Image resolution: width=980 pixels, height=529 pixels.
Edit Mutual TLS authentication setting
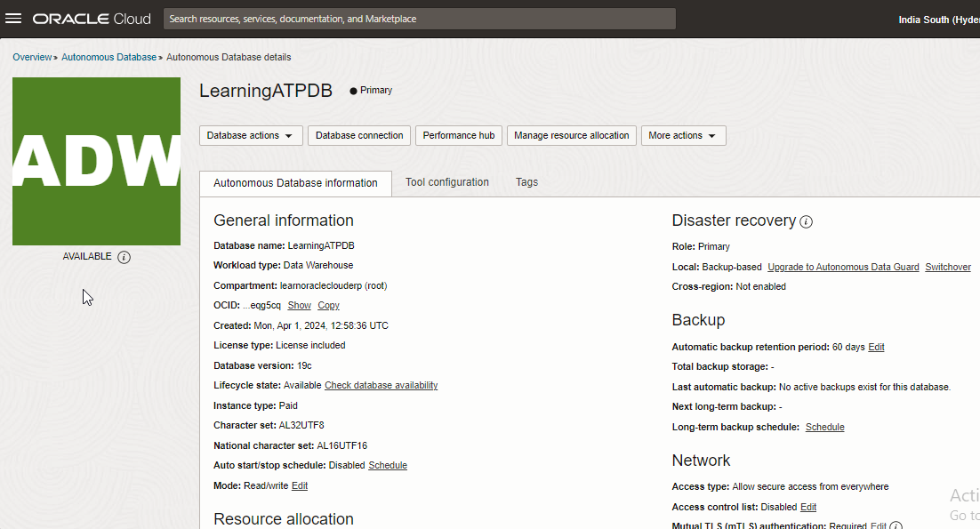(x=878, y=525)
